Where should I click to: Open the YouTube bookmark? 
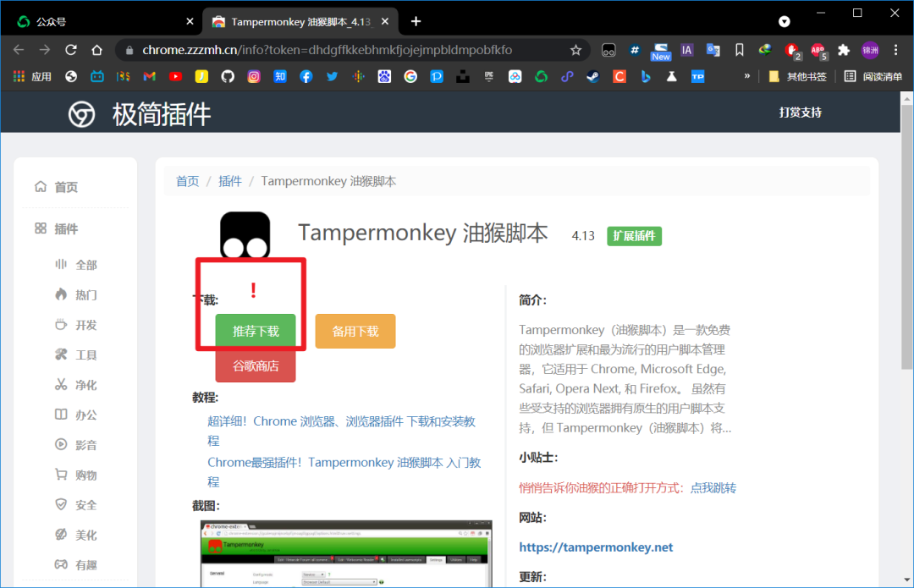[175, 76]
